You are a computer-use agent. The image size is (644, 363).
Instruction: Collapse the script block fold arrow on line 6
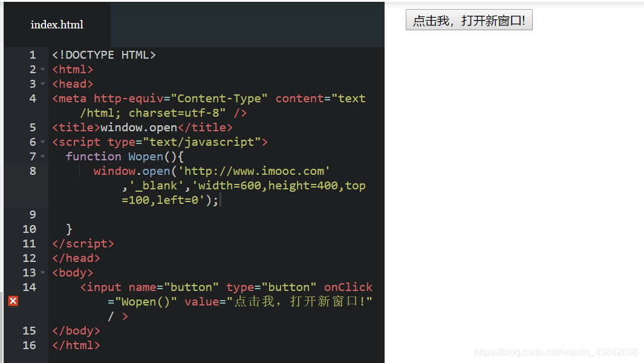click(43, 142)
